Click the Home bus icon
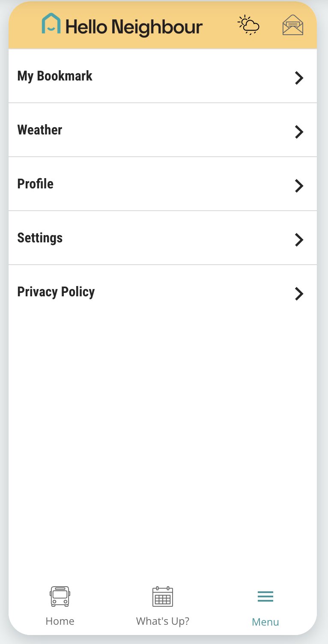Viewport: 328px width, 644px height. pyautogui.click(x=60, y=596)
